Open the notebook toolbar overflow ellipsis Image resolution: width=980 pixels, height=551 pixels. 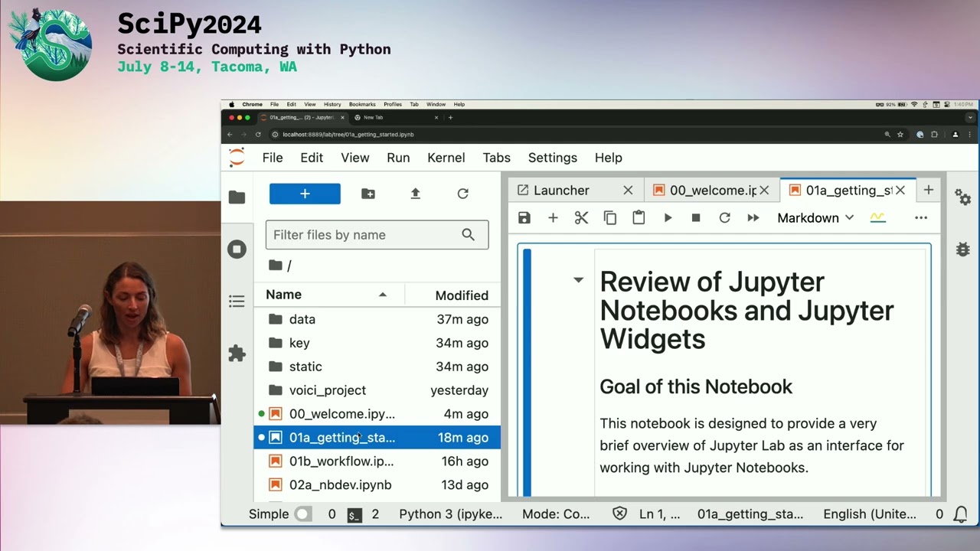(x=921, y=218)
